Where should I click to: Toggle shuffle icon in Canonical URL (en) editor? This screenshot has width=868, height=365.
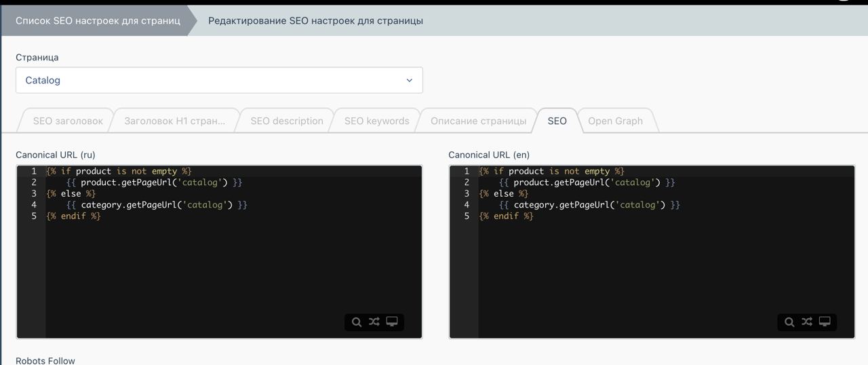click(x=806, y=322)
